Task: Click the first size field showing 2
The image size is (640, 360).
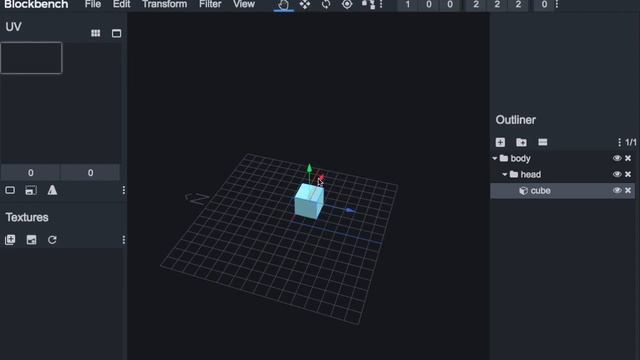Action: [x=476, y=5]
